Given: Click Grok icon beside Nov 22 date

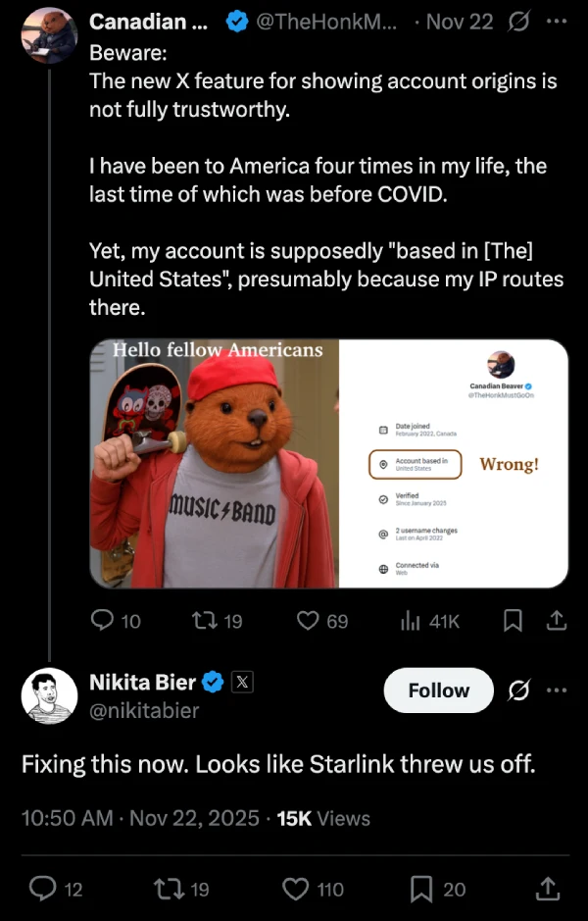Looking at the screenshot, I should click(520, 22).
